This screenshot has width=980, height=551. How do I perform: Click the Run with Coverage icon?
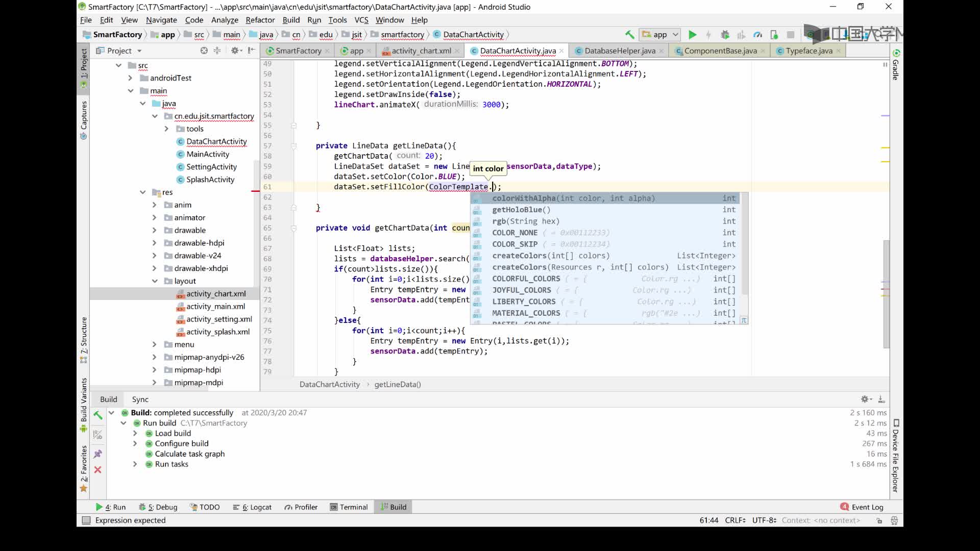click(741, 35)
